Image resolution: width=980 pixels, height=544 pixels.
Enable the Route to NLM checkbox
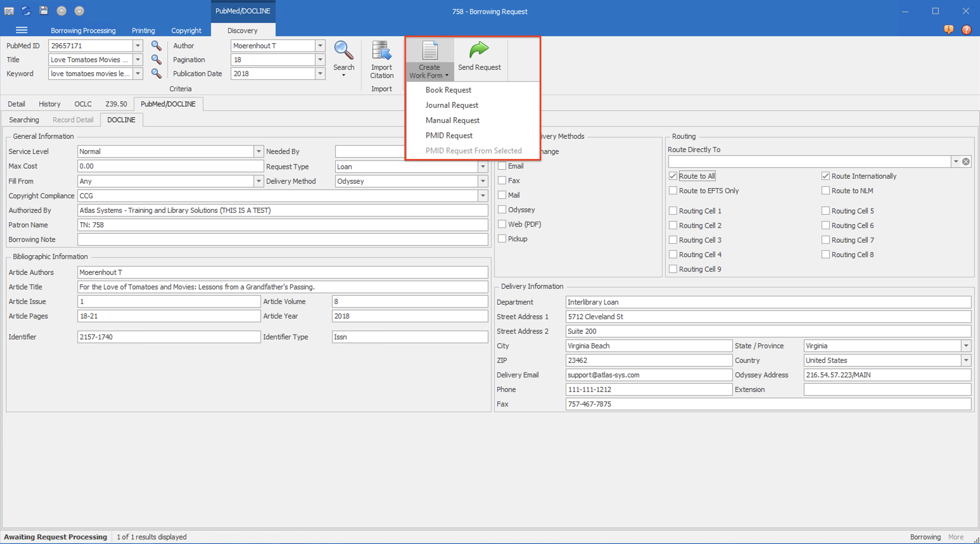(825, 191)
